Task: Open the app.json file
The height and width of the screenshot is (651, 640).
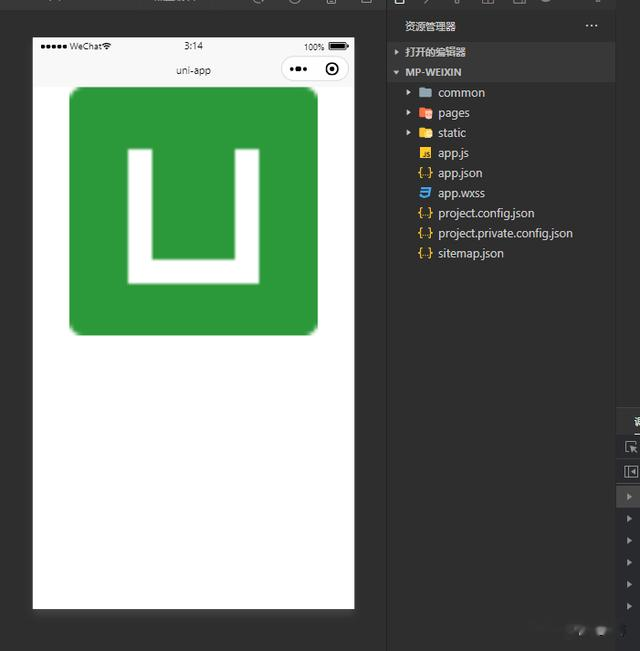Action: pos(460,173)
